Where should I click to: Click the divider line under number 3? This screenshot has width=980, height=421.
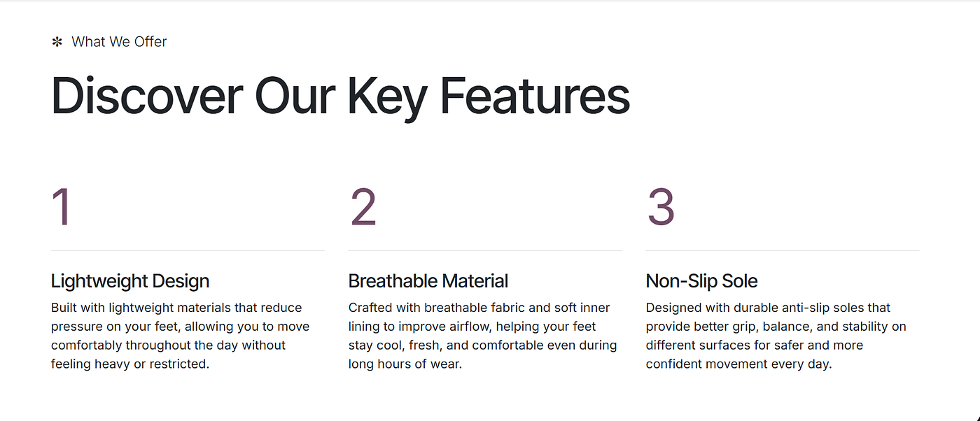coord(782,250)
